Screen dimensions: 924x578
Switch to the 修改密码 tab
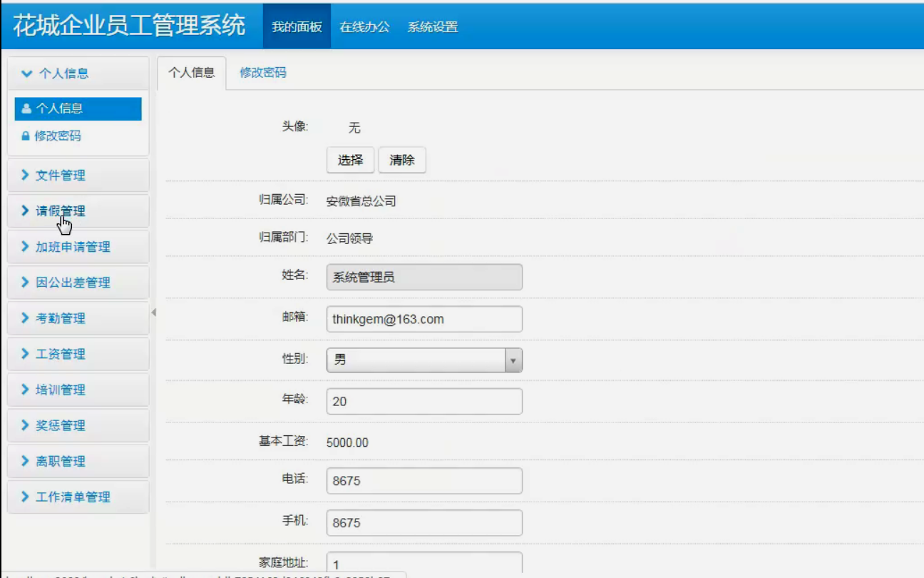263,73
